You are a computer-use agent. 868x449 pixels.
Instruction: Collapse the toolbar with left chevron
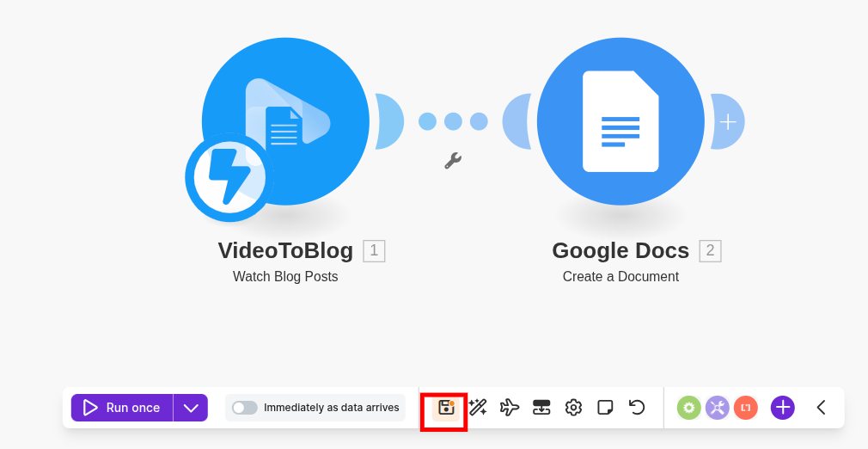tap(822, 408)
